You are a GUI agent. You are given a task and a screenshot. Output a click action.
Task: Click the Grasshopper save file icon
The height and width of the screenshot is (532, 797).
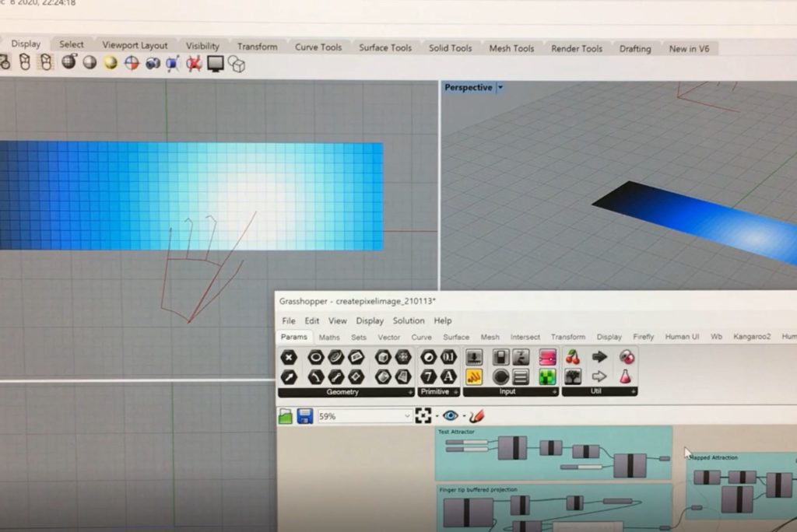click(x=304, y=416)
